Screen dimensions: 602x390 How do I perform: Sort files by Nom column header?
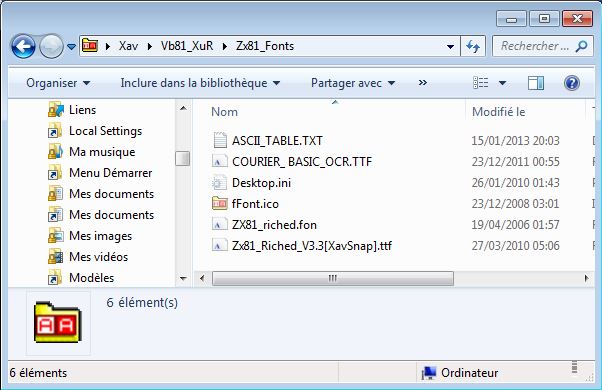click(x=224, y=112)
